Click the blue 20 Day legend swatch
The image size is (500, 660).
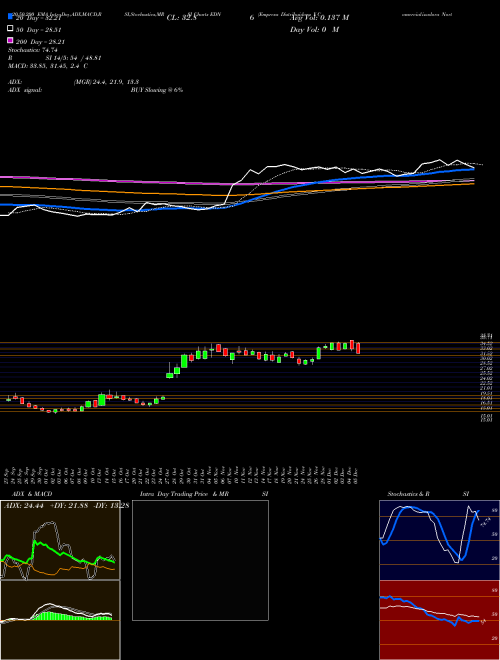pyautogui.click(x=10, y=16)
